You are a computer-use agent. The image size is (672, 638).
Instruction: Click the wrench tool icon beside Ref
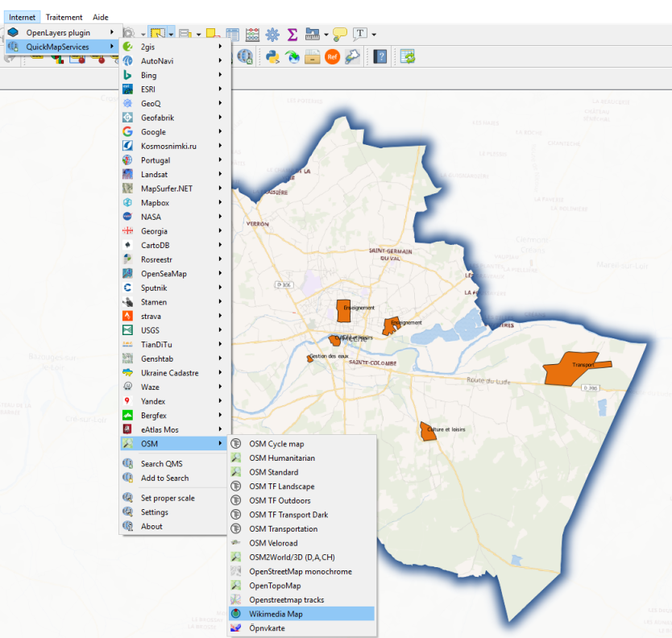pos(352,56)
